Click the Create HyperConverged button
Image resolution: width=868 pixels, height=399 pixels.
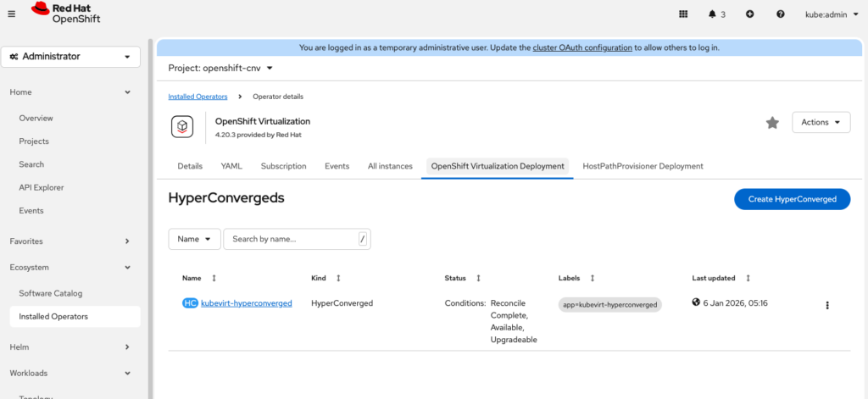click(792, 199)
